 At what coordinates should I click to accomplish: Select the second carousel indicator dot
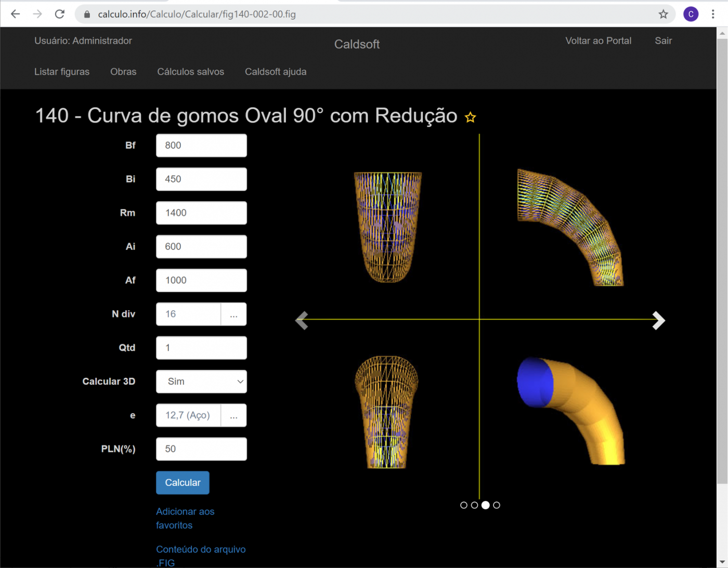474,505
